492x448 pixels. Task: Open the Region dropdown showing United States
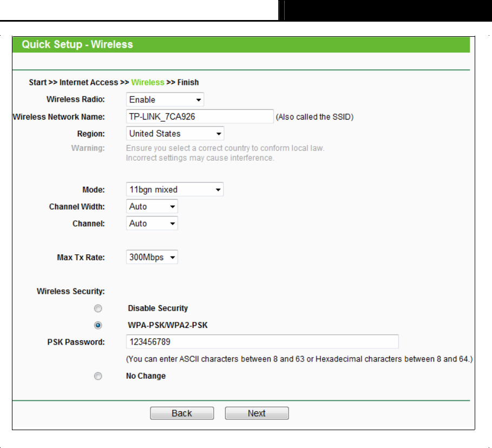tap(175, 133)
